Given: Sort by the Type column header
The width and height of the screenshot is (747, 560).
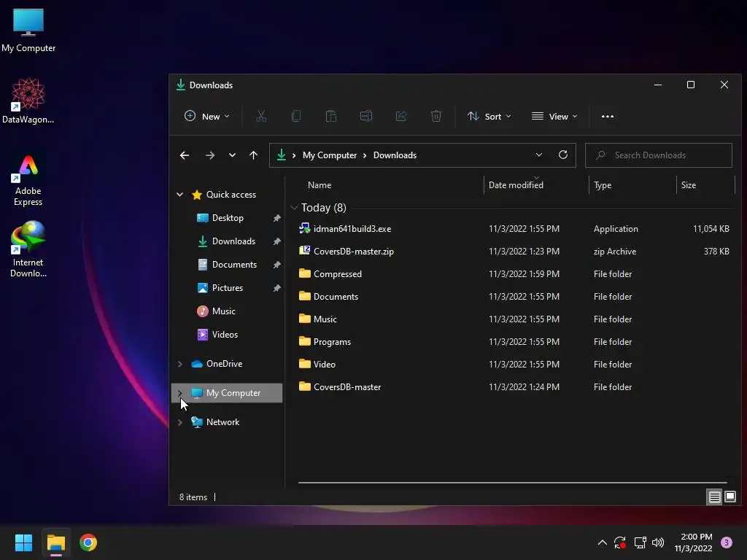Looking at the screenshot, I should (603, 185).
